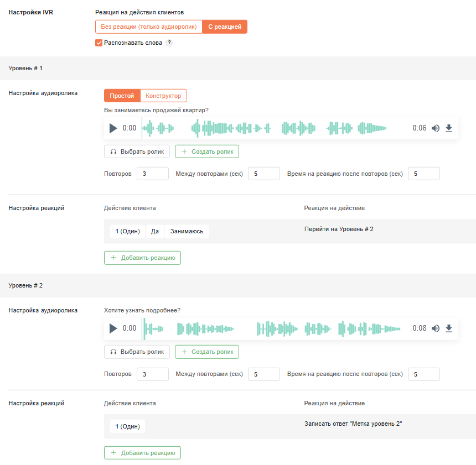Screen dimensions: 476x465
Task: Uncheck the Распознавать слова checkbox
Action: (x=99, y=43)
